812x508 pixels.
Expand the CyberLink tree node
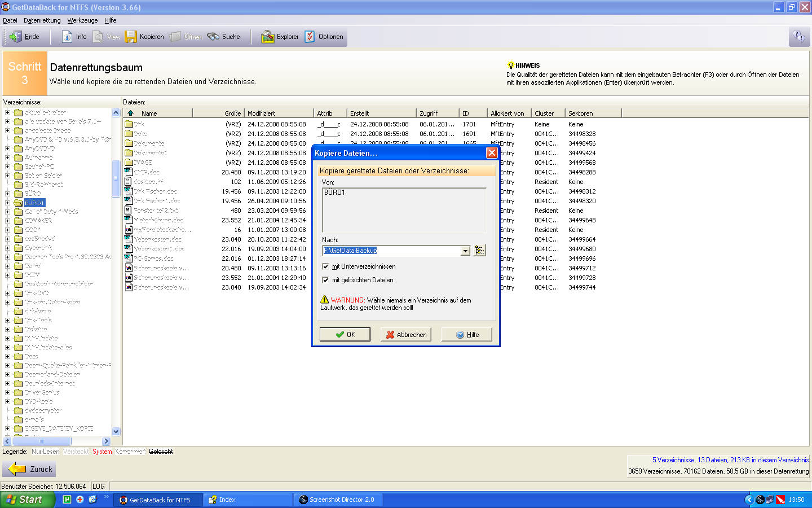click(8, 248)
